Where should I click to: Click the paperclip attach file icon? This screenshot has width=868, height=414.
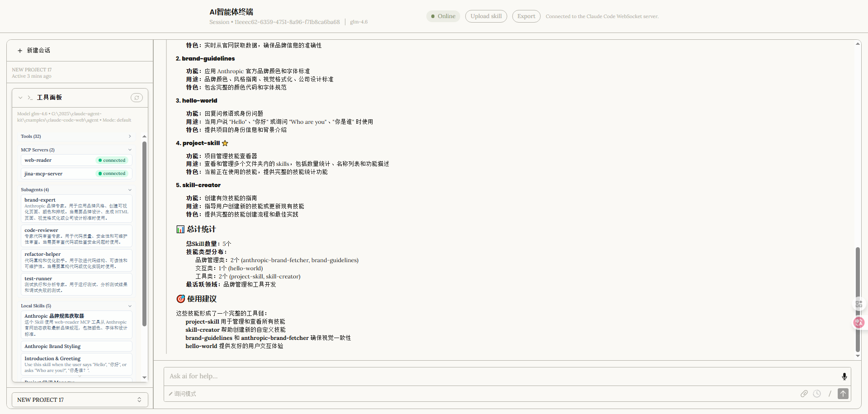[804, 394]
